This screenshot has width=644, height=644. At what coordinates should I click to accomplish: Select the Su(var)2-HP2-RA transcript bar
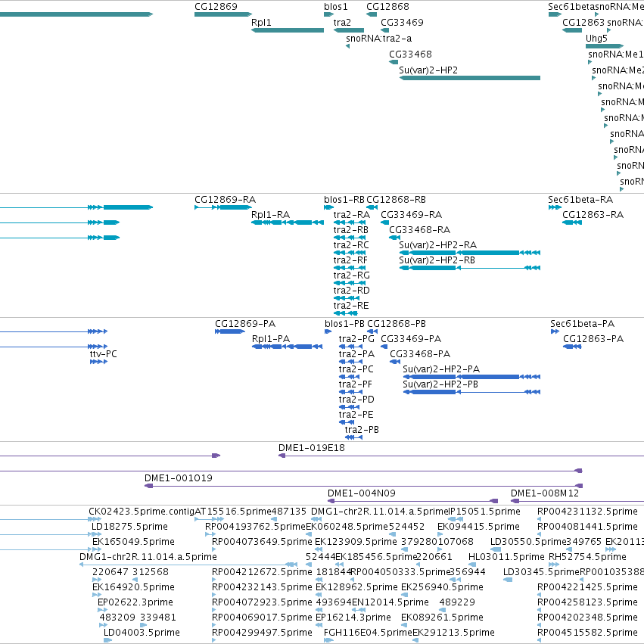point(470,253)
